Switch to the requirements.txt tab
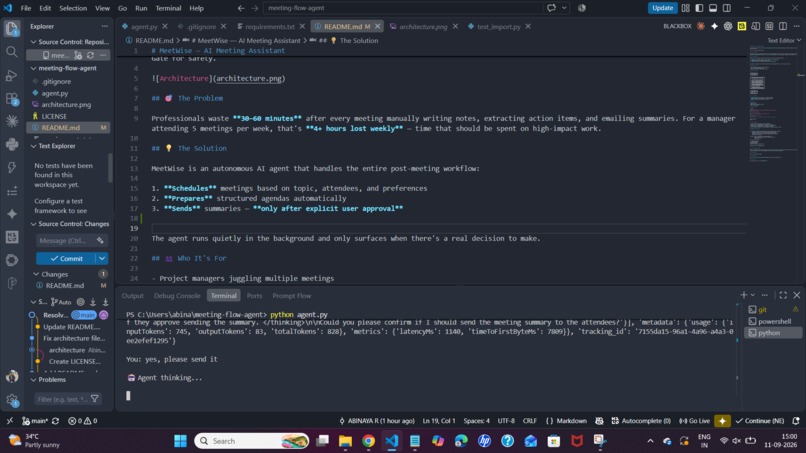The image size is (806, 453). (270, 26)
